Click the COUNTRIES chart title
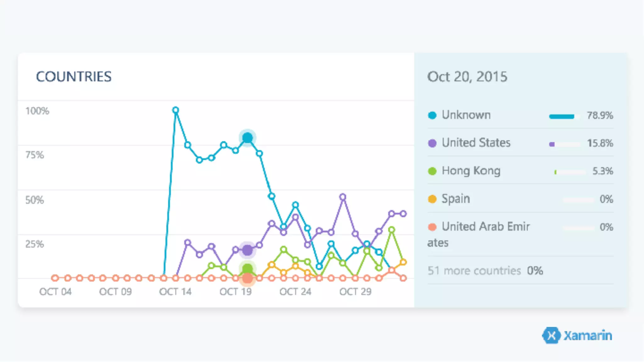 coord(74,77)
